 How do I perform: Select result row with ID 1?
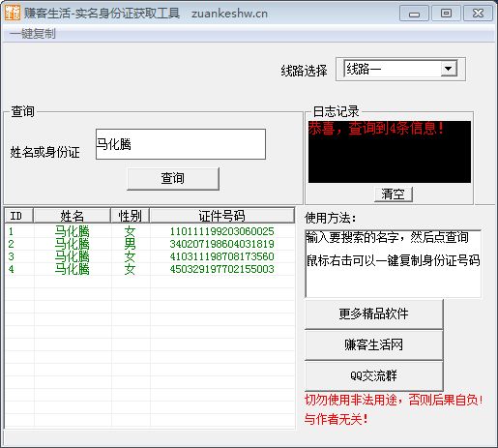[150, 231]
